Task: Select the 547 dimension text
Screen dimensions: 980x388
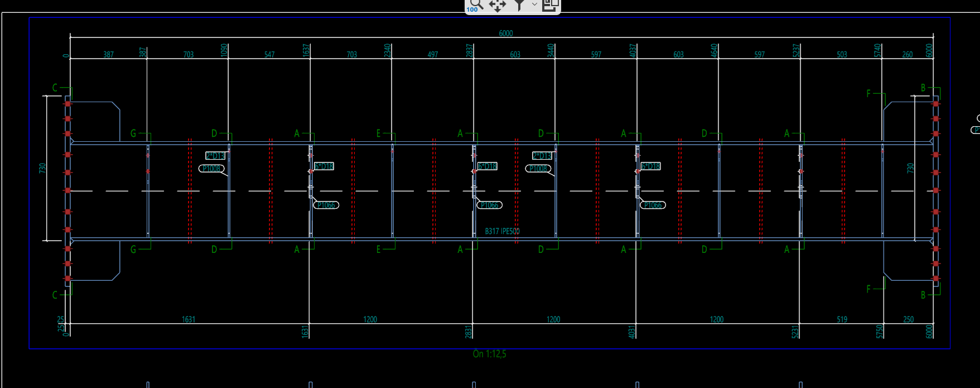Action: [269, 55]
